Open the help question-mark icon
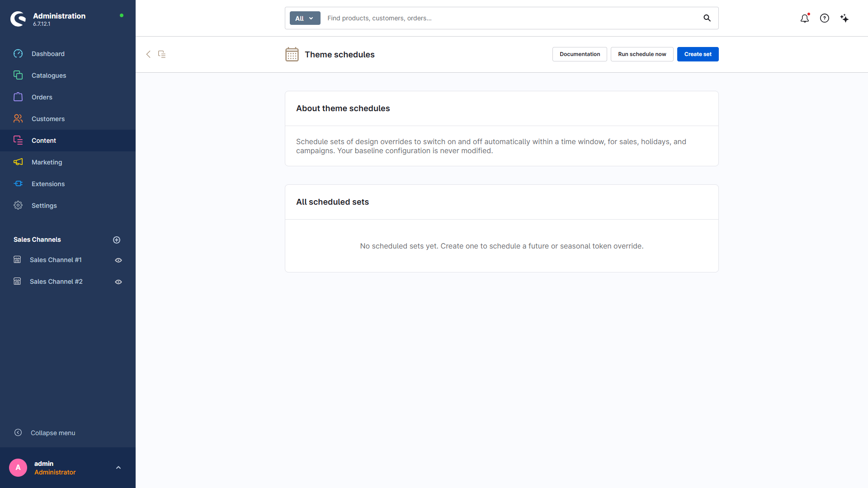The width and height of the screenshot is (868, 488). pos(825,18)
